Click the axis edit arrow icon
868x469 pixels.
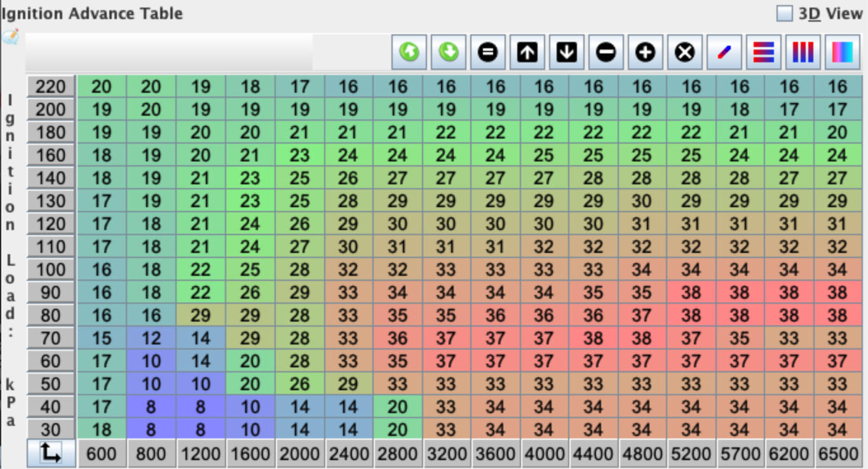[50, 454]
